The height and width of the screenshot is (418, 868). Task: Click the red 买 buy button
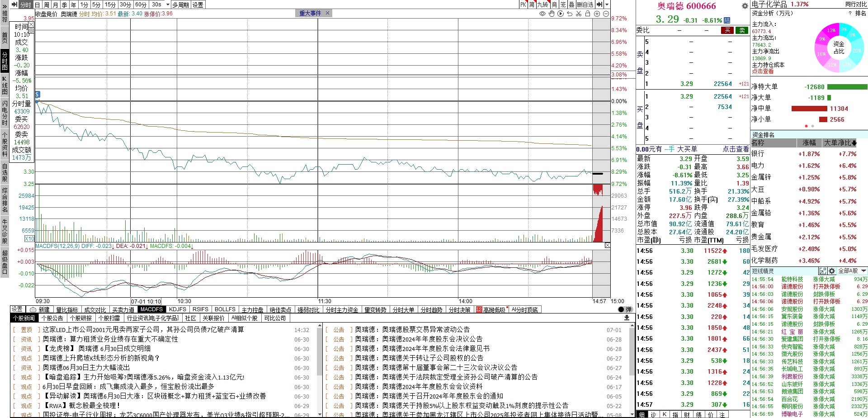727,30
